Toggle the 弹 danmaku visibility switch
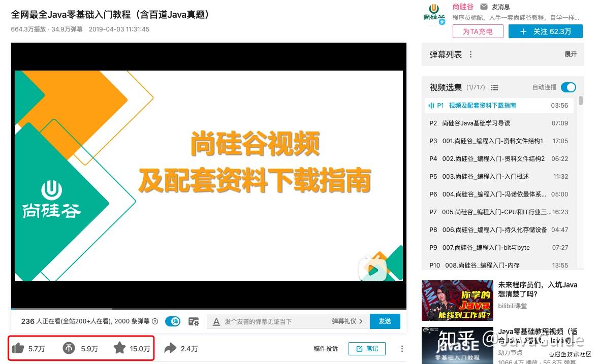 [173, 321]
